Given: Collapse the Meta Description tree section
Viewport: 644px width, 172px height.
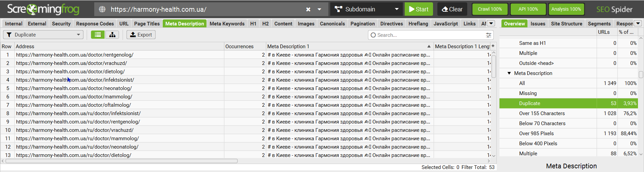Looking at the screenshot, I should [509, 73].
